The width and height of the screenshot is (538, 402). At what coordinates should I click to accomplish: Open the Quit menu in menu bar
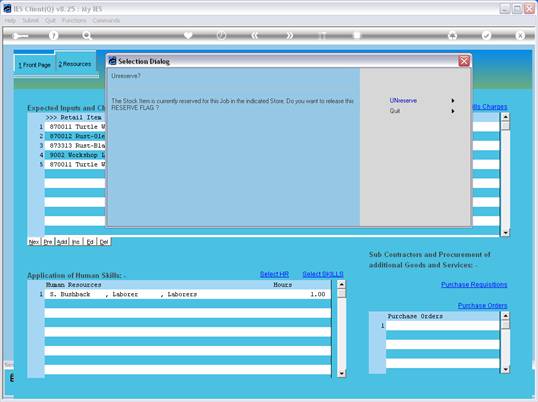[50, 21]
